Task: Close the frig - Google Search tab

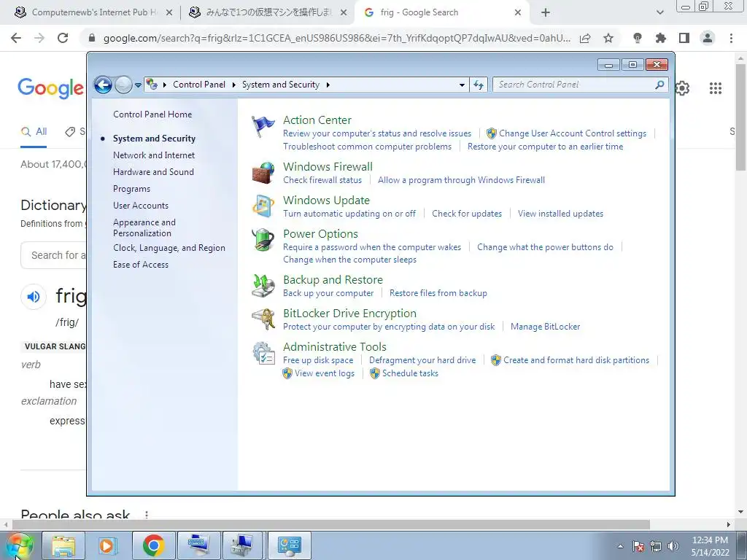Action: [x=518, y=12]
